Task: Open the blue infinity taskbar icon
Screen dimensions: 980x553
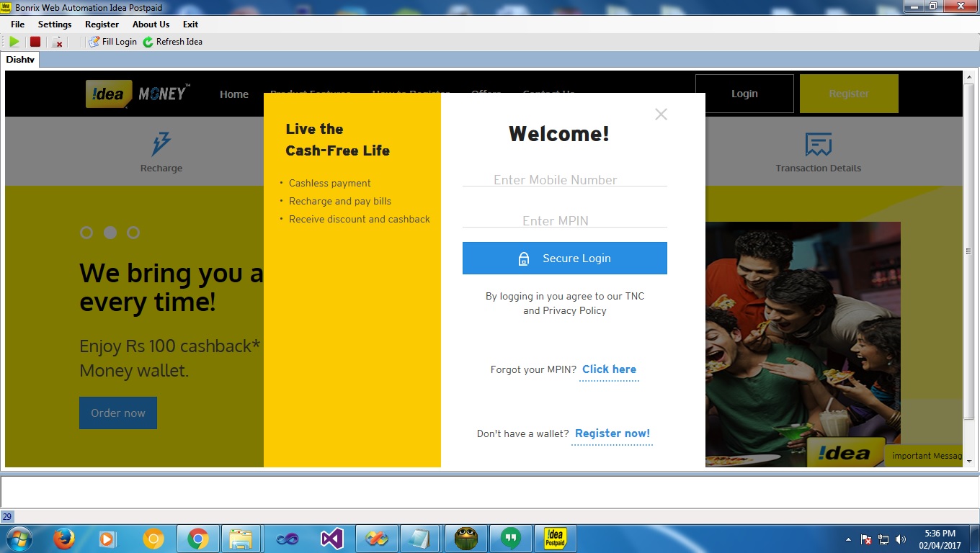Action: point(287,539)
